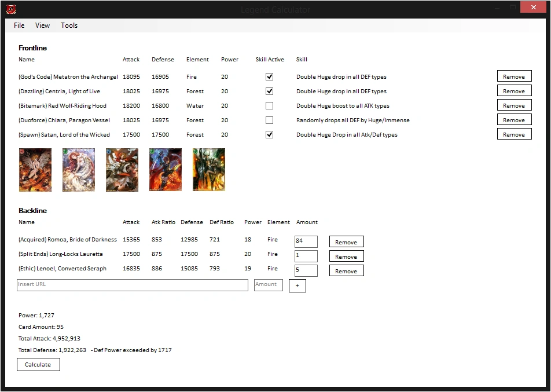Viewport: 551px width, 392px height.
Task: Enable Skill Active for Red Wolf-Riding Hood
Action: point(269,105)
